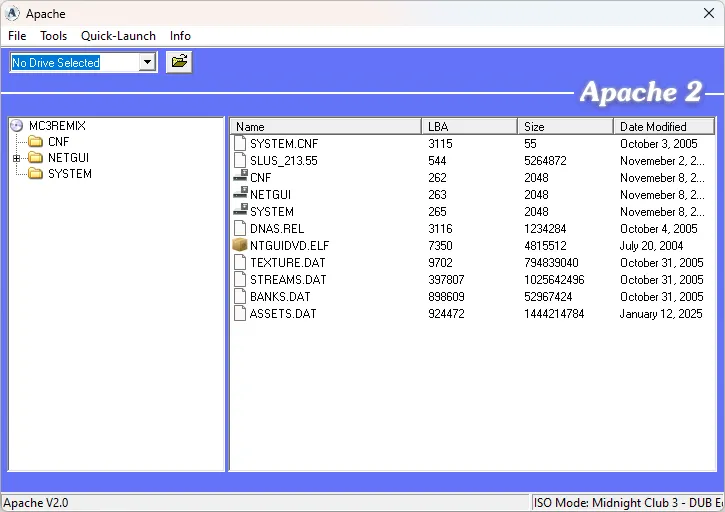Viewport: 725px width, 512px height.
Task: Click the SYSTEM directory icon in file list
Action: [x=240, y=211]
